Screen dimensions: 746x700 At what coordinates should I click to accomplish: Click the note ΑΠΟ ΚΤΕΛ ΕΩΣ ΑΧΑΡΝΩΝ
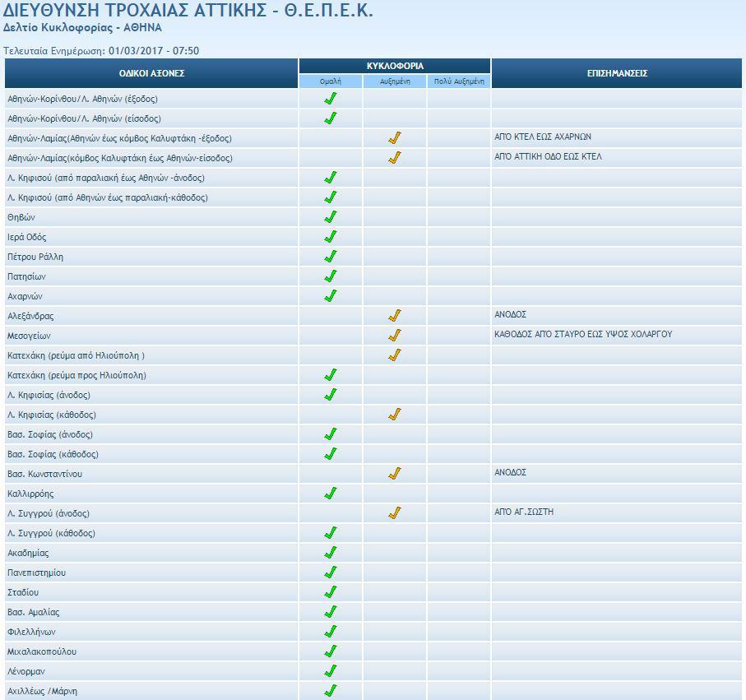pos(542,137)
